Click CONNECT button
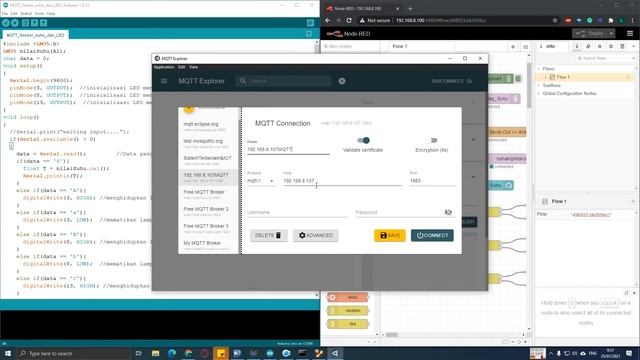 pos(432,236)
